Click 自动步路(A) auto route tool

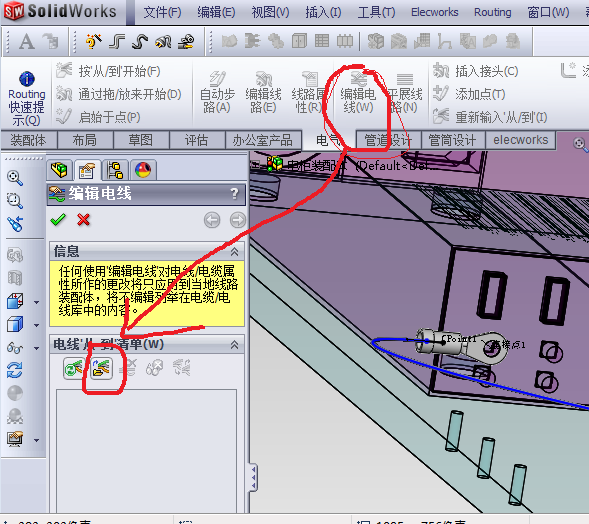point(217,93)
